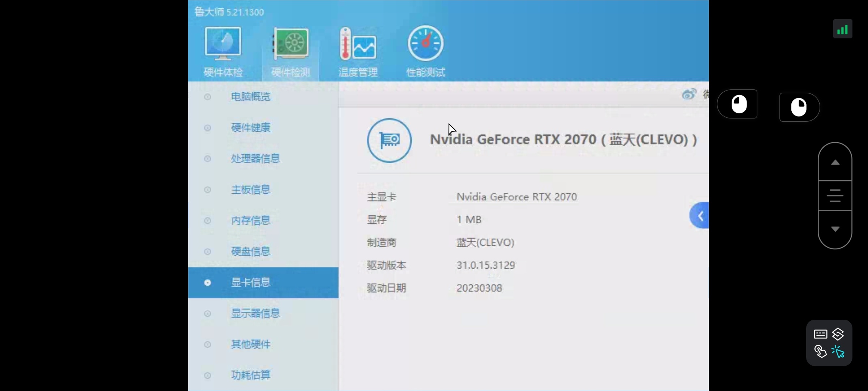This screenshot has height=391, width=868.
Task: Open 显示器信息 monitor info
Action: pos(263,314)
